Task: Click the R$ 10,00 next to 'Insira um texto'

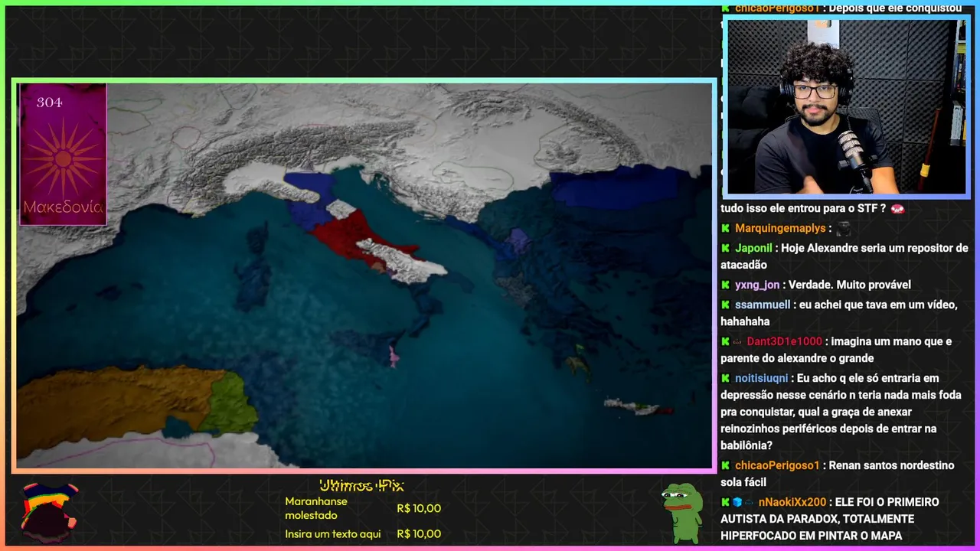Action: point(419,534)
